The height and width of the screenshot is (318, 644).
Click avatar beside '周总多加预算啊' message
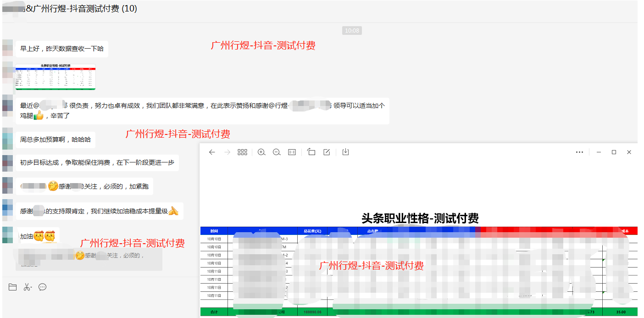click(7, 139)
